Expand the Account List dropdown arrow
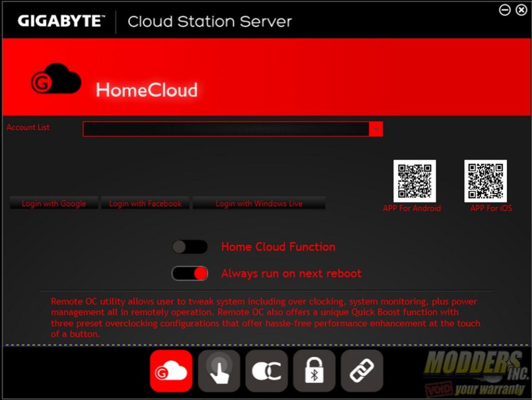This screenshot has height=400, width=532. coord(376,129)
